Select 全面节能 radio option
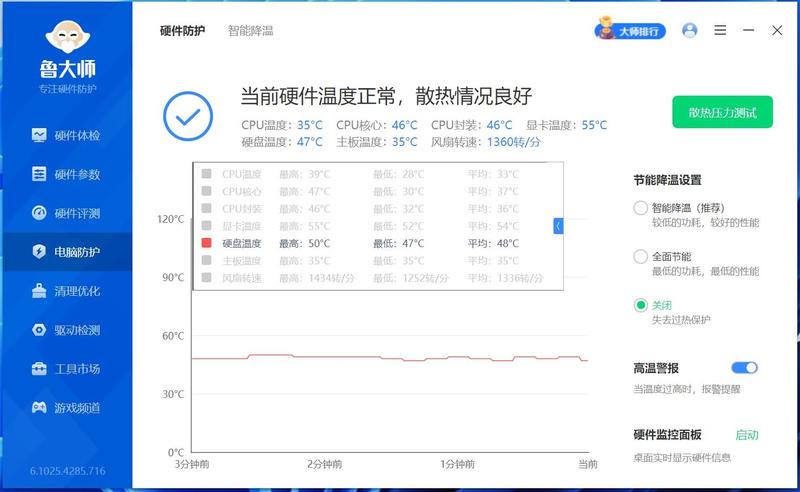 pyautogui.click(x=640, y=256)
